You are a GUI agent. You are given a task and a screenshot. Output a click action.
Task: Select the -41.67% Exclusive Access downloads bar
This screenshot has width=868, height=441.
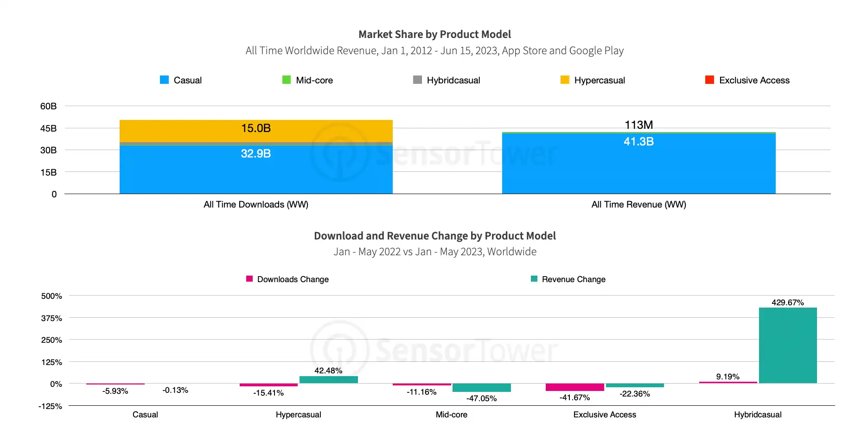coord(575,387)
